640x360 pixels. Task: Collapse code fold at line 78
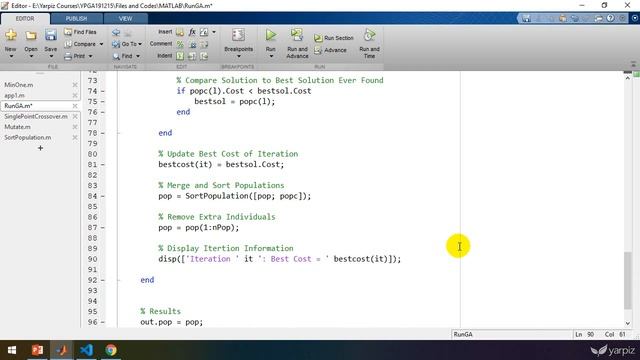pos(118,133)
